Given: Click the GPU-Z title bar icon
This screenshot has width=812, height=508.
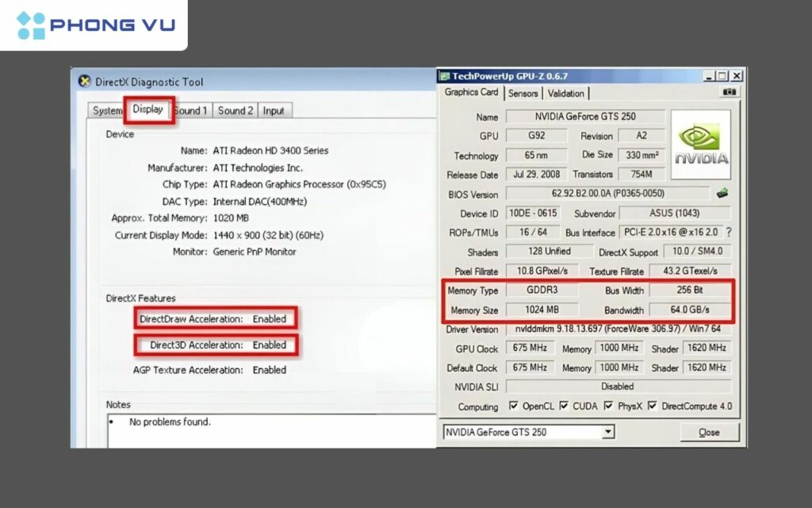Looking at the screenshot, I should point(445,75).
